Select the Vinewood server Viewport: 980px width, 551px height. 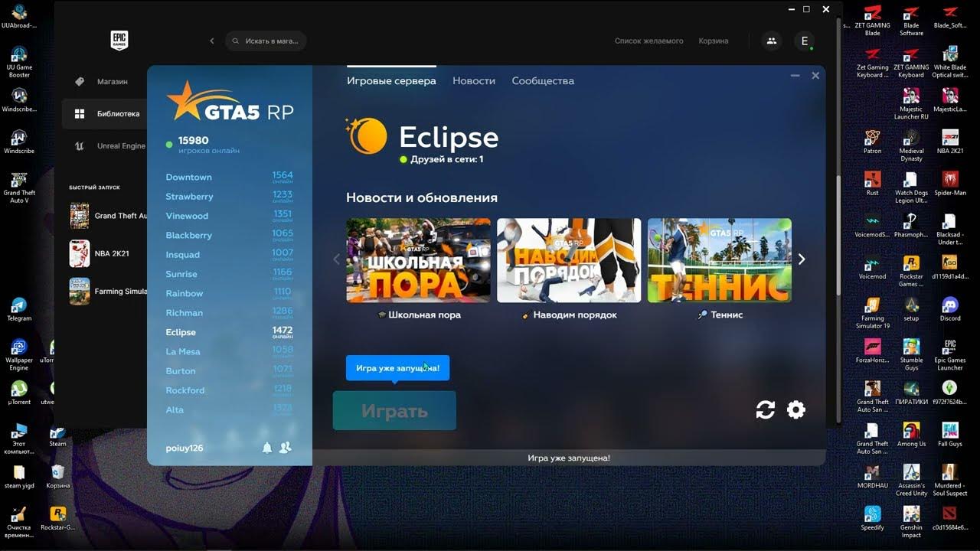pyautogui.click(x=229, y=216)
